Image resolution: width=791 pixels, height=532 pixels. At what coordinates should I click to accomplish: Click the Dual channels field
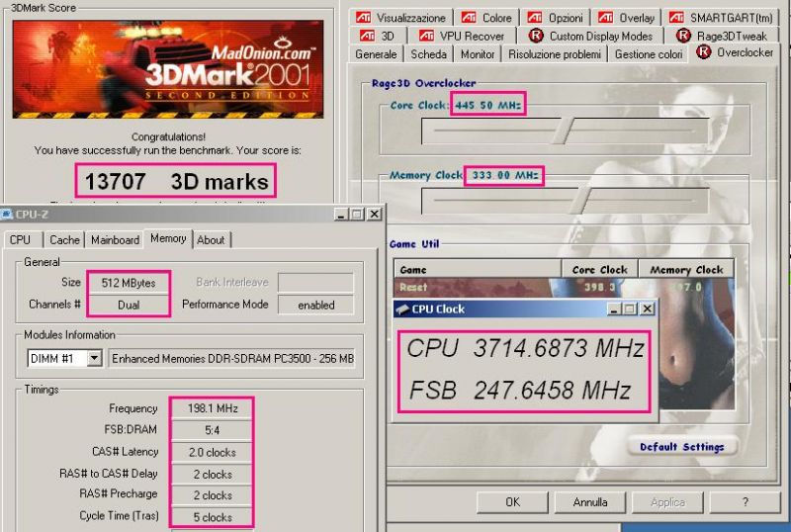pyautogui.click(x=129, y=305)
